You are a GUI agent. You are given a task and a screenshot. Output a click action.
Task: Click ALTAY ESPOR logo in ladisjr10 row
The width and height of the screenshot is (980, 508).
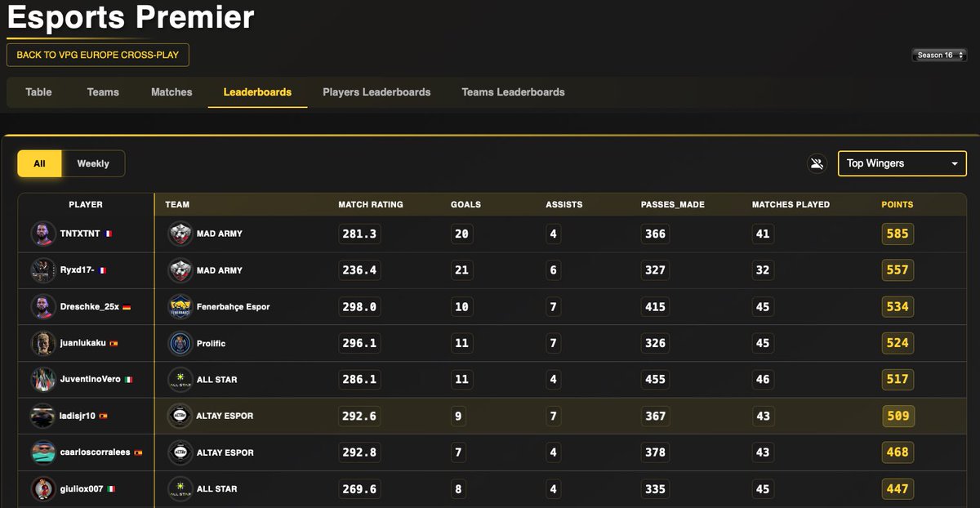(180, 416)
